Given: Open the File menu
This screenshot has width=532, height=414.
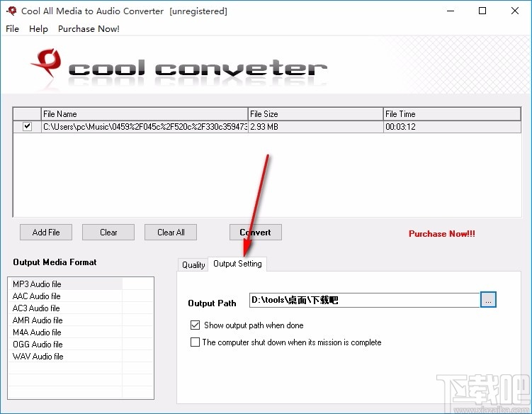Looking at the screenshot, I should pos(12,29).
